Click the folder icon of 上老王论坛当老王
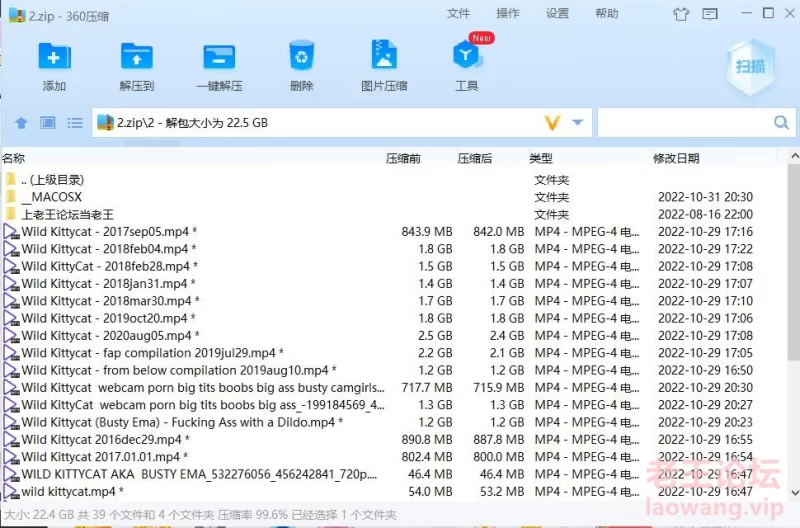The width and height of the screenshot is (800, 528). (11, 214)
